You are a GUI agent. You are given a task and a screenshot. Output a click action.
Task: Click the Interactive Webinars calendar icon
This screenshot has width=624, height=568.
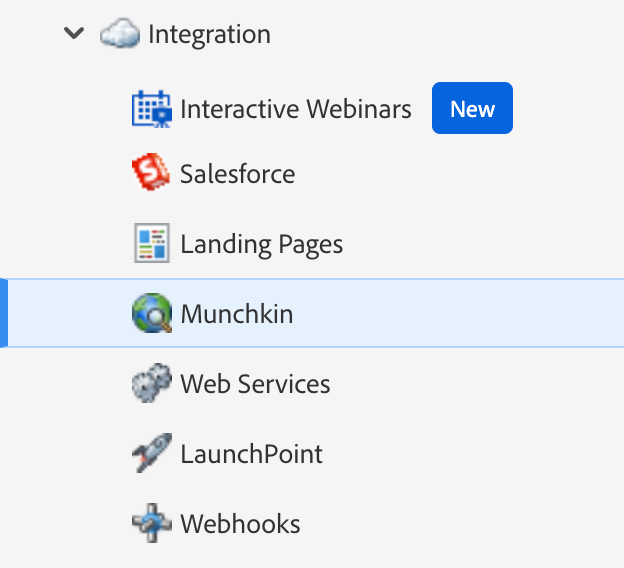pos(152,109)
